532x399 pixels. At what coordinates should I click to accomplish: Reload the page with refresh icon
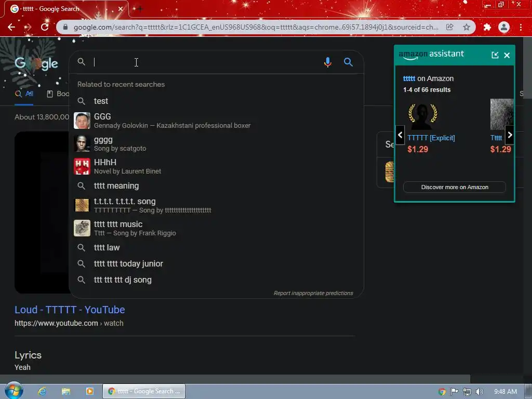pos(45,27)
